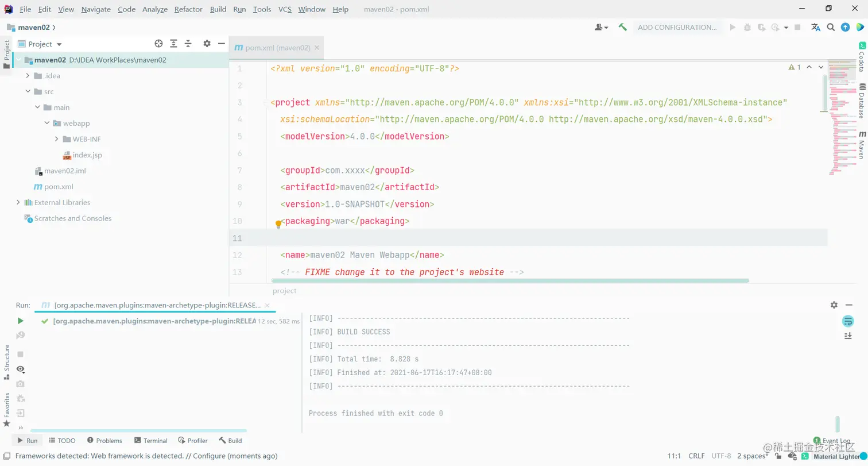Click the warning indicator showing 1 problem
Viewport: 868px width, 466px height.
[x=795, y=67]
